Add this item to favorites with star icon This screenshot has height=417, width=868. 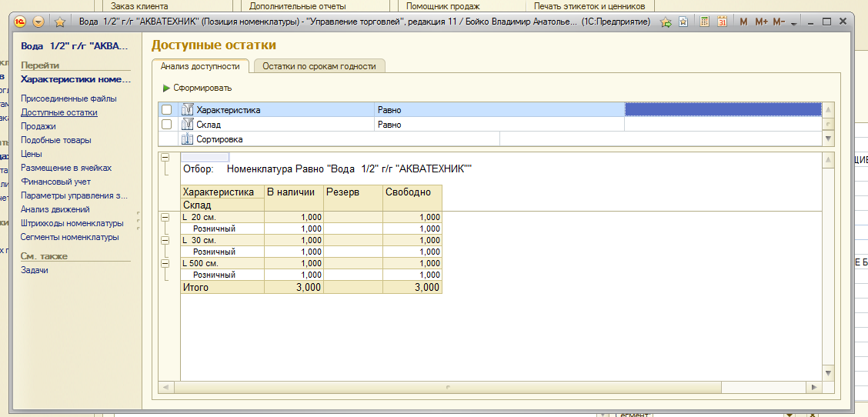[60, 22]
